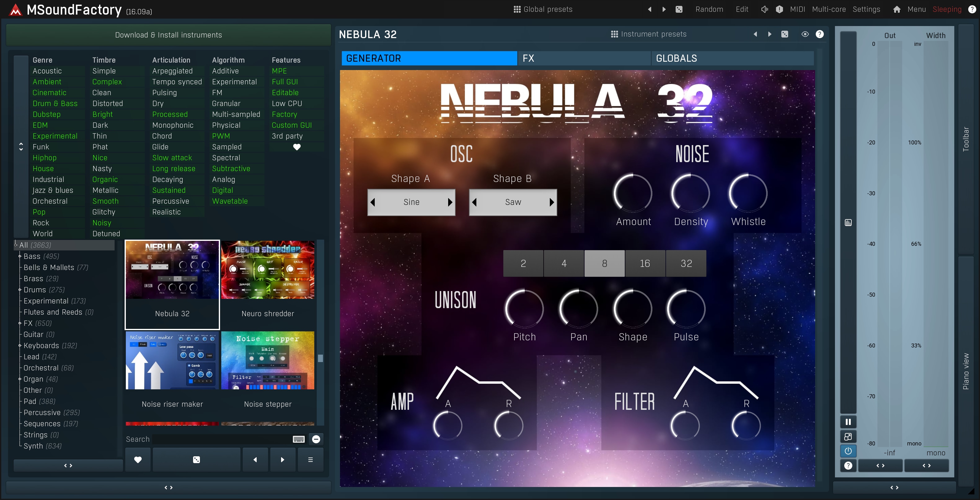Go to previous instrument in browser
980x500 pixels.
[255, 460]
